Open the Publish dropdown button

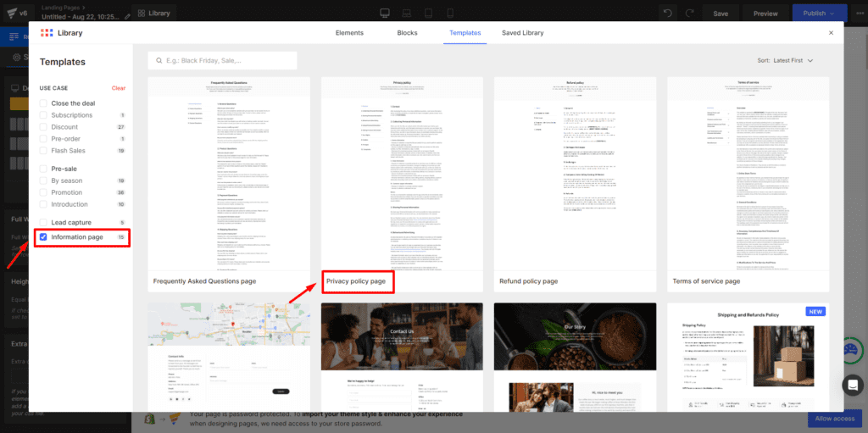pos(820,14)
